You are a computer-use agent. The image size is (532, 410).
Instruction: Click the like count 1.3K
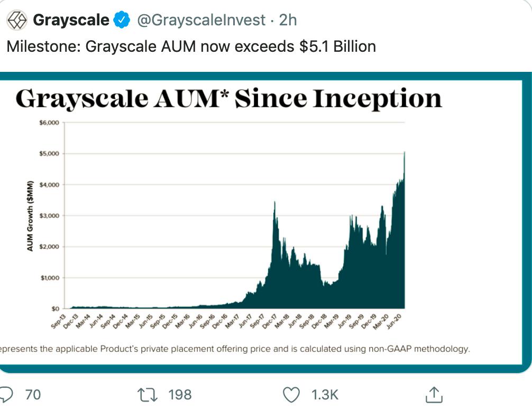(x=325, y=394)
